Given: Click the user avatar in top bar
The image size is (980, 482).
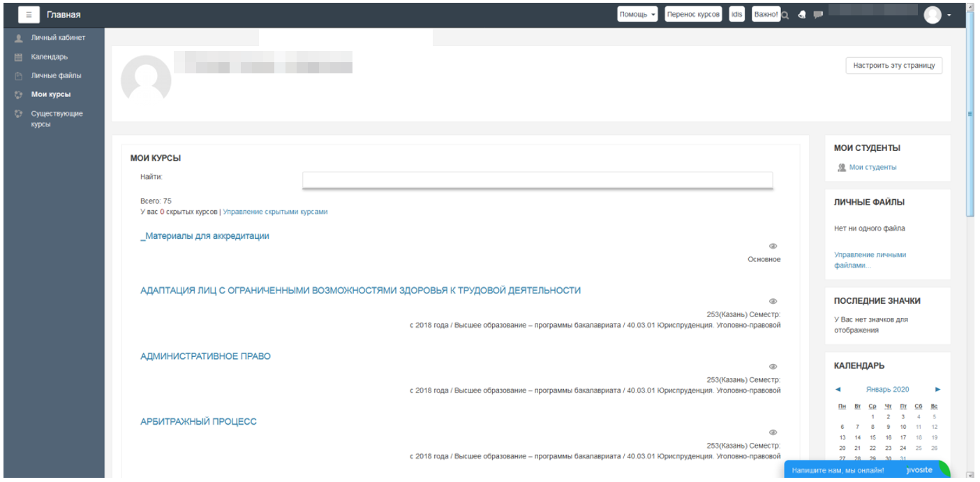Looking at the screenshot, I should [933, 15].
